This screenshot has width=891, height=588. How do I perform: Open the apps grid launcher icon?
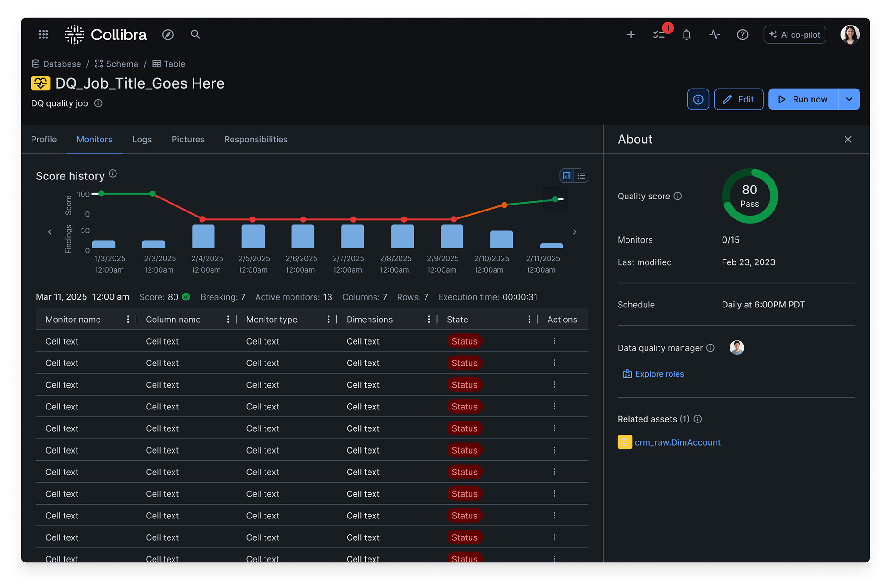point(43,35)
